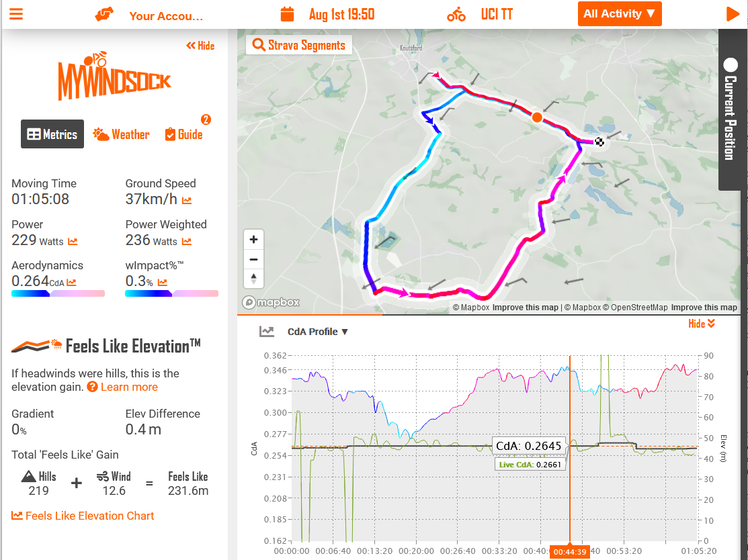Open the hamburger menu

(17, 13)
